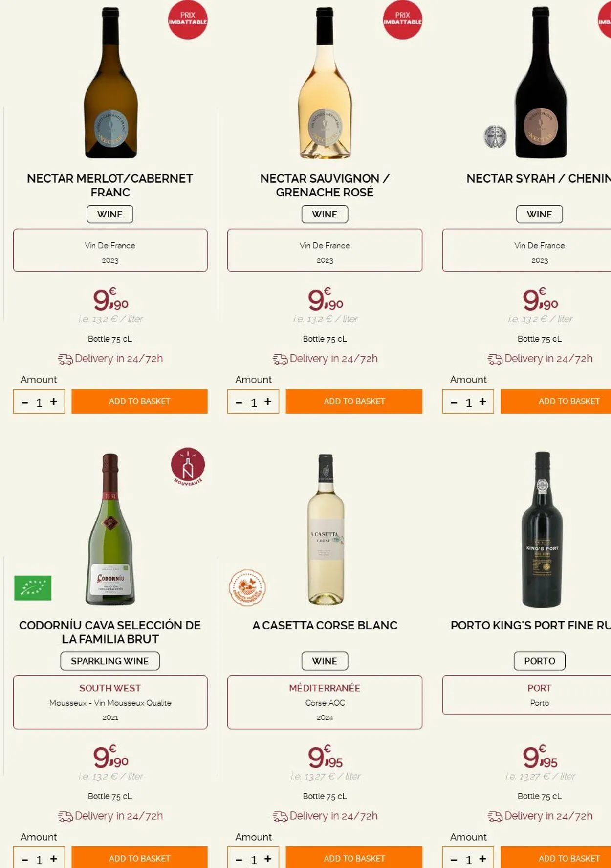Select the Sparkling Wine category tag
The height and width of the screenshot is (868, 611).
[x=110, y=661]
